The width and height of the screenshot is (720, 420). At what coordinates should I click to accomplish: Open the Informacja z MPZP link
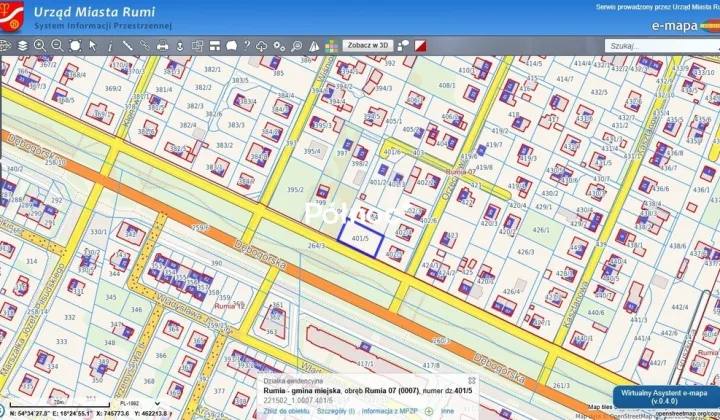point(391,411)
